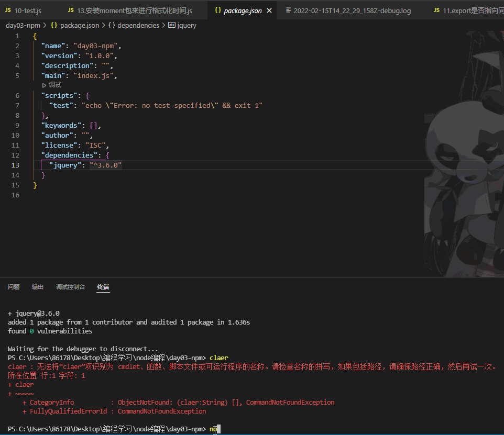Click the "test" key on line 7
Viewport: 504px width, 435px height.
click(x=61, y=106)
